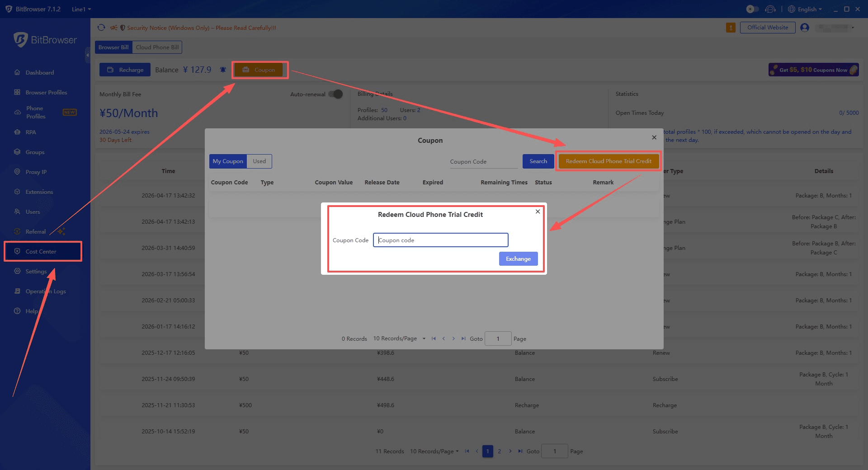Screen dimensions: 868x470
Task: Jump to last page of bill records
Action: pos(520,451)
